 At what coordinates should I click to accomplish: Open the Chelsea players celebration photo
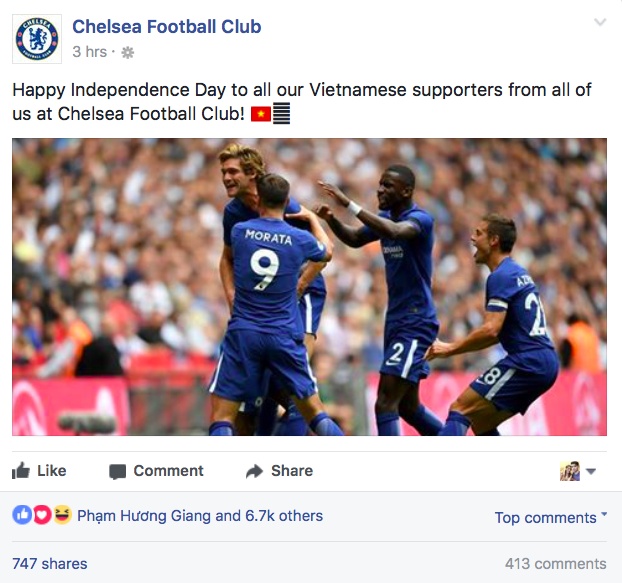point(309,286)
